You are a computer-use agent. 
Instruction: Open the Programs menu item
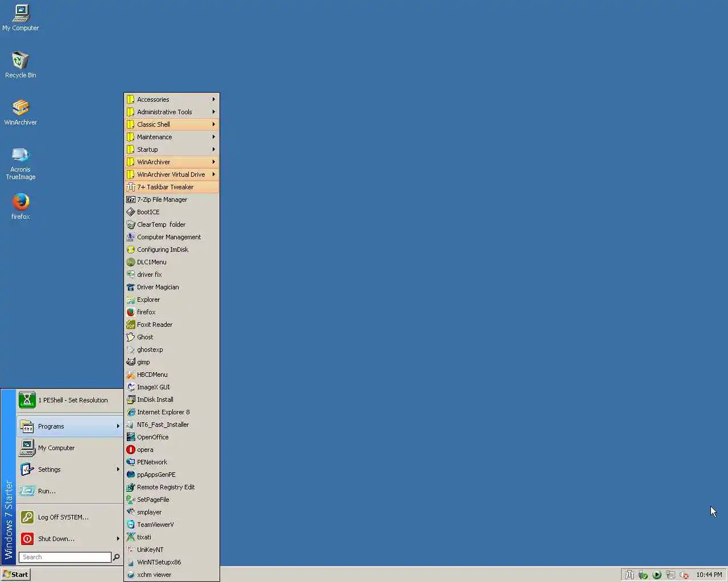point(70,426)
